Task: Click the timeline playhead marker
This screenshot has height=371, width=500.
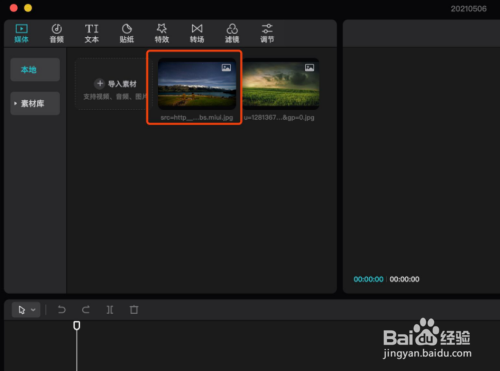Action: [77, 326]
